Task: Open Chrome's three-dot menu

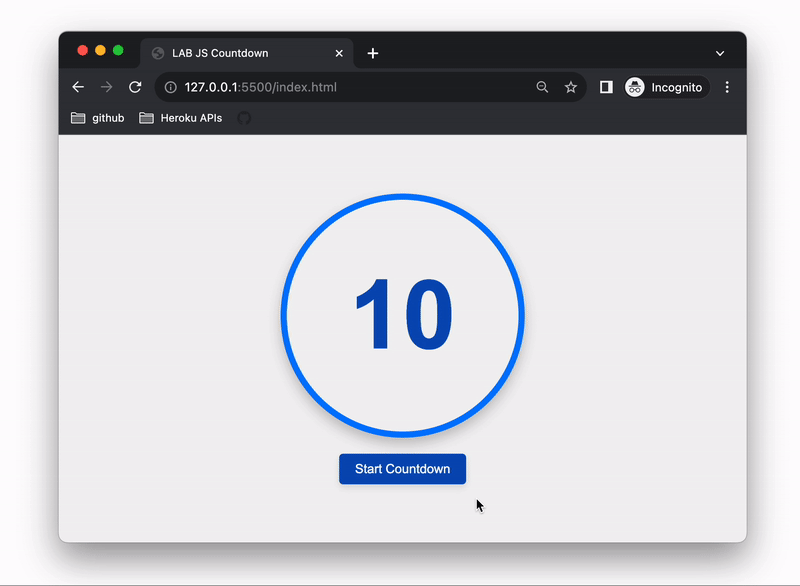Action: click(727, 88)
